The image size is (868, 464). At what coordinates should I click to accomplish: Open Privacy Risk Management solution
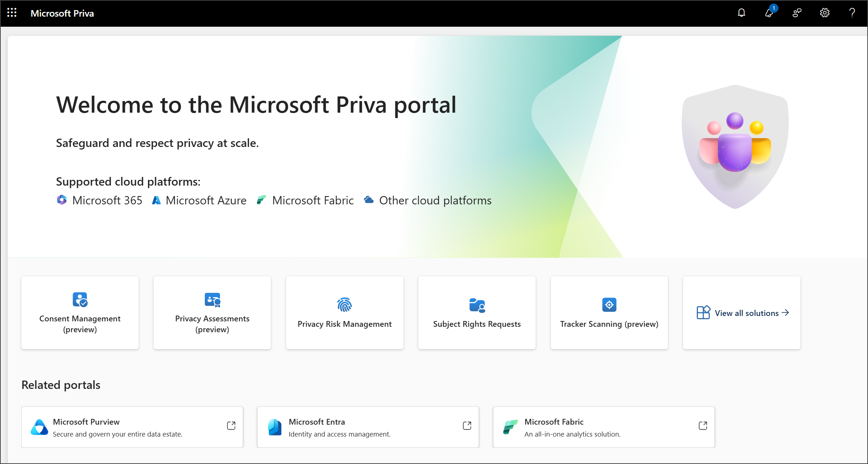(x=345, y=313)
